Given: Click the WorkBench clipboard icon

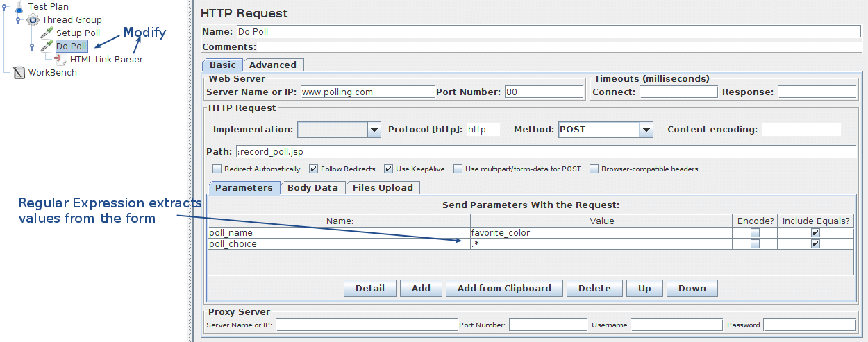Looking at the screenshot, I should [x=19, y=73].
